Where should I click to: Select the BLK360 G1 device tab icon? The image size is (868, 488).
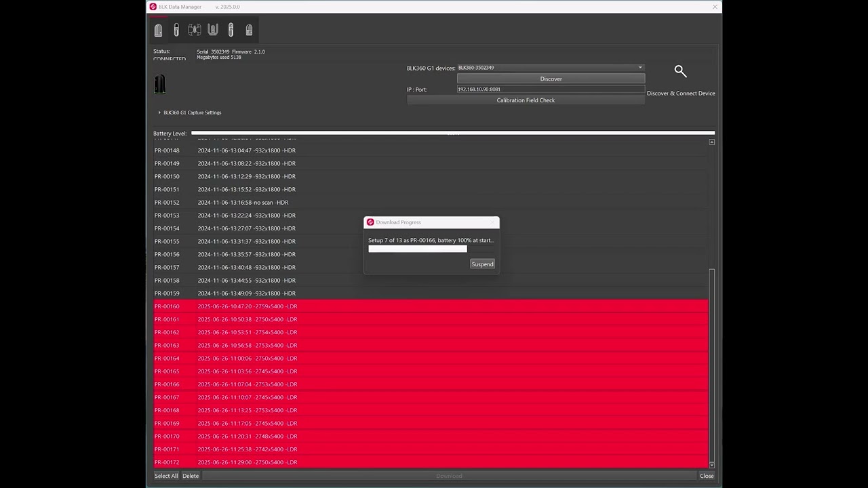158,30
